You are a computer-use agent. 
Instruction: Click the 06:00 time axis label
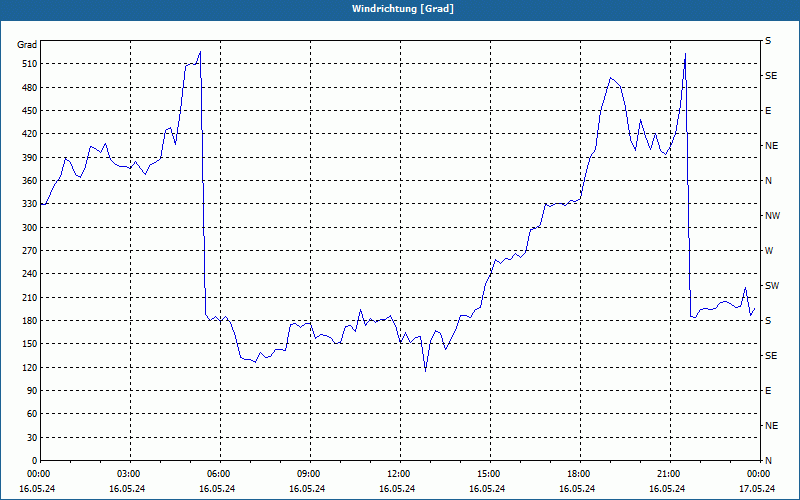[219, 474]
